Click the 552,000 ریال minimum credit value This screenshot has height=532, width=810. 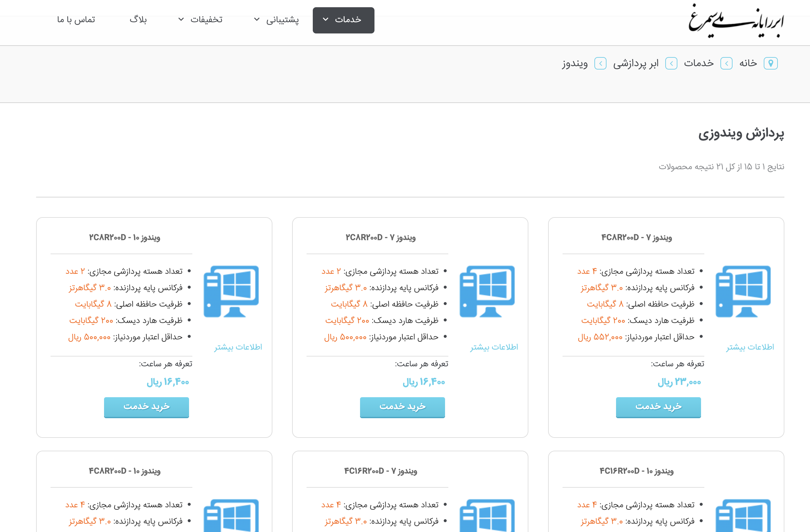pos(600,337)
